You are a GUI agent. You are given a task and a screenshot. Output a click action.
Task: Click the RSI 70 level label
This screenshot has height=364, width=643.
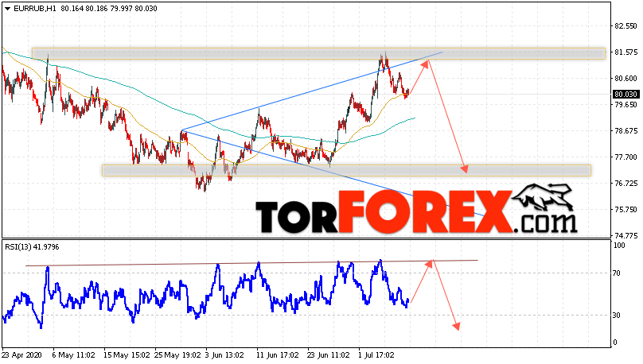pyautogui.click(x=616, y=273)
